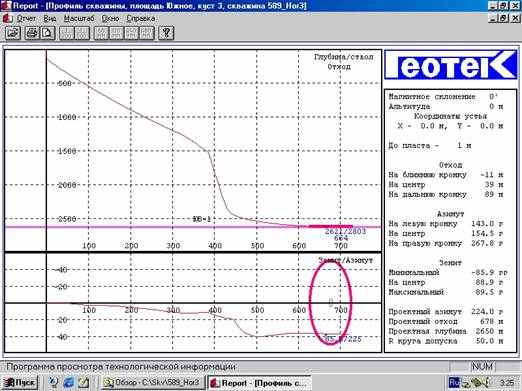The image size is (522, 391).
Task: Click the open file toolbar icon
Action: click(13, 33)
